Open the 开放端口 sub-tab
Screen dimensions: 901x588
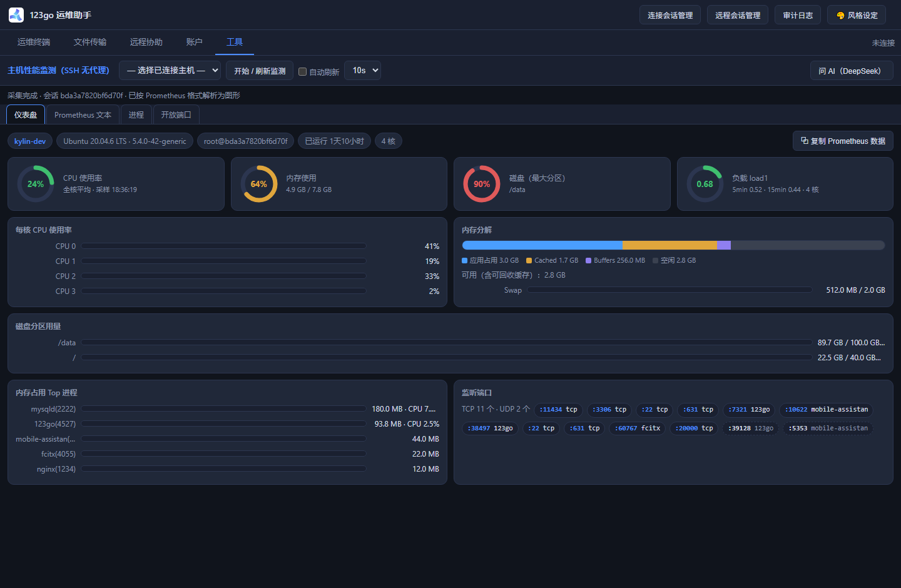point(176,115)
